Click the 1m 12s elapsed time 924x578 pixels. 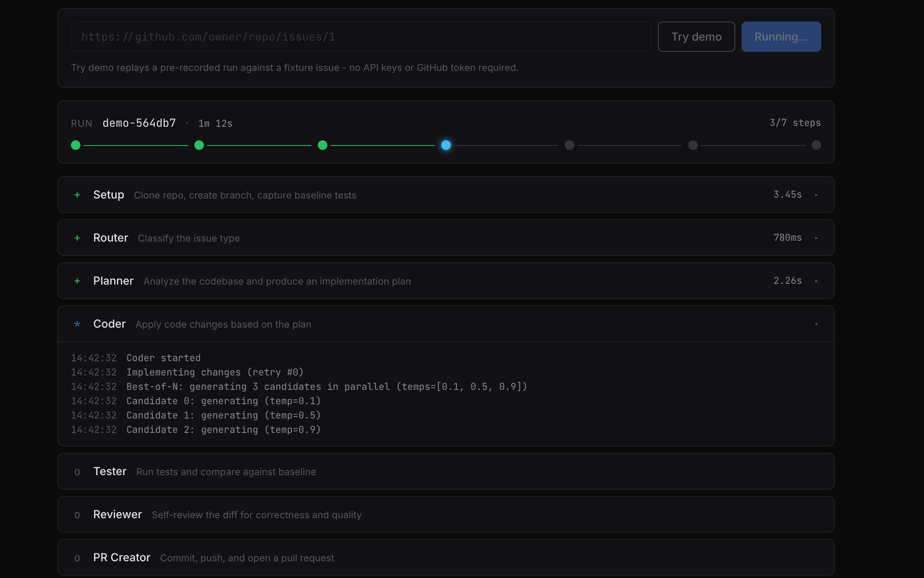click(x=215, y=124)
